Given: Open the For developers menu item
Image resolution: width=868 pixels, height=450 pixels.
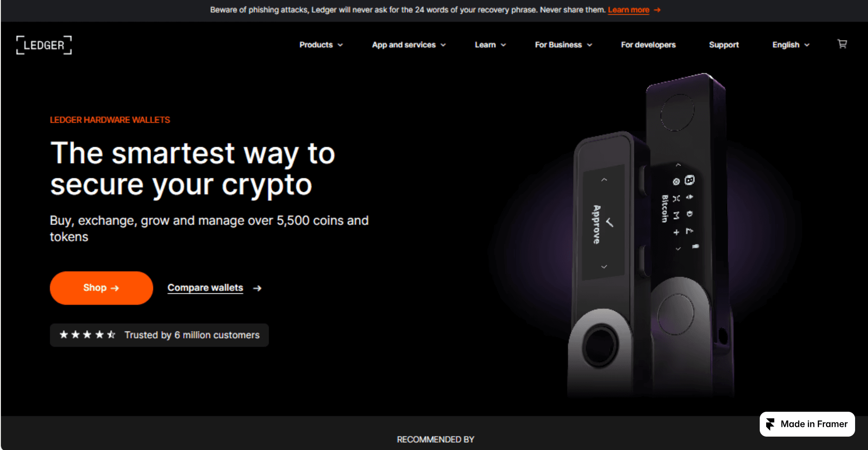Looking at the screenshot, I should pos(648,45).
